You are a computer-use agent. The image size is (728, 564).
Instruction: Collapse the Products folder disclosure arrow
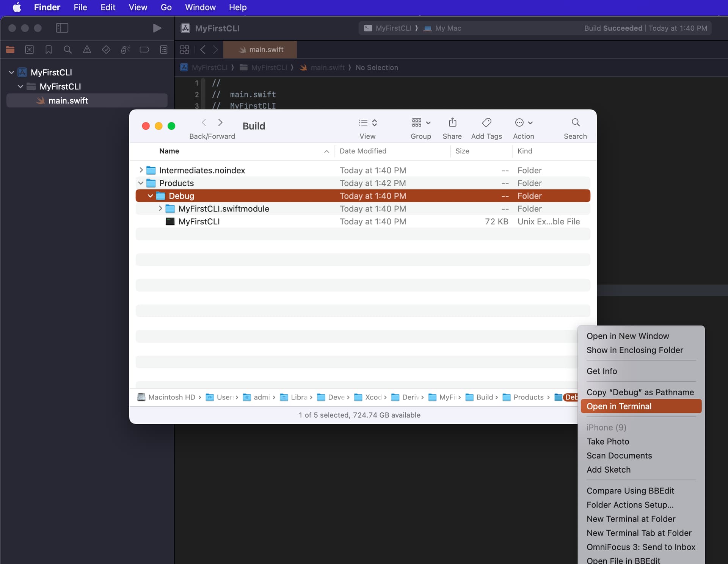coord(141,183)
